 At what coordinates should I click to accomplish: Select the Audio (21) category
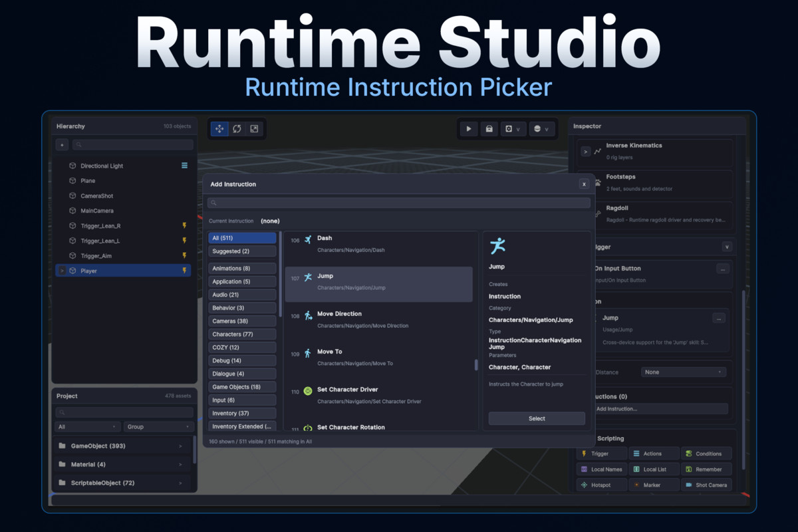point(242,295)
